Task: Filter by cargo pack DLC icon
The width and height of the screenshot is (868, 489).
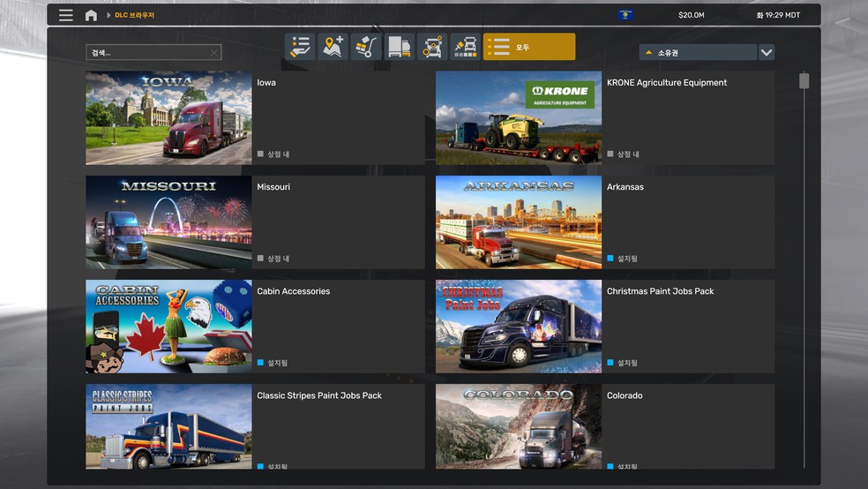Action: [x=366, y=47]
